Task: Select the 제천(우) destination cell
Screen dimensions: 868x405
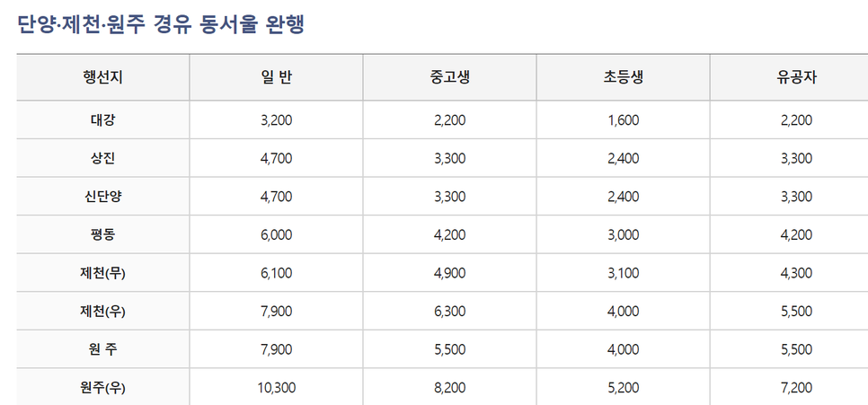Action: pos(103,311)
